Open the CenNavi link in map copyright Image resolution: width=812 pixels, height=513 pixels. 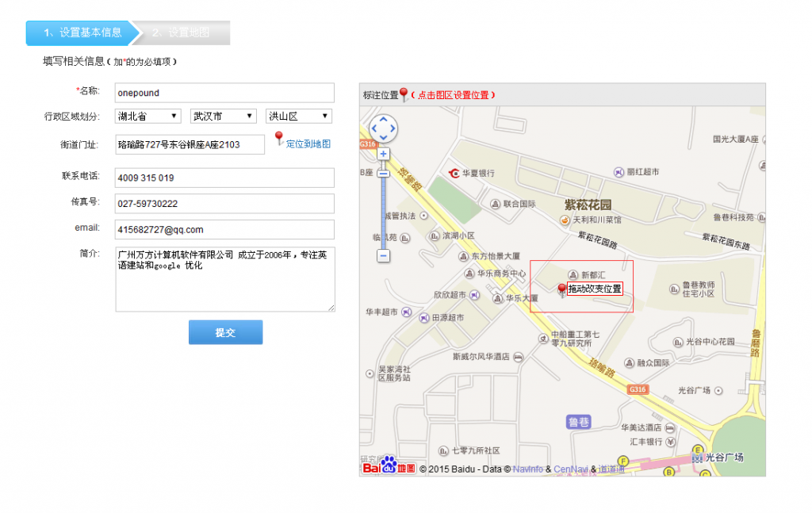pyautogui.click(x=571, y=469)
